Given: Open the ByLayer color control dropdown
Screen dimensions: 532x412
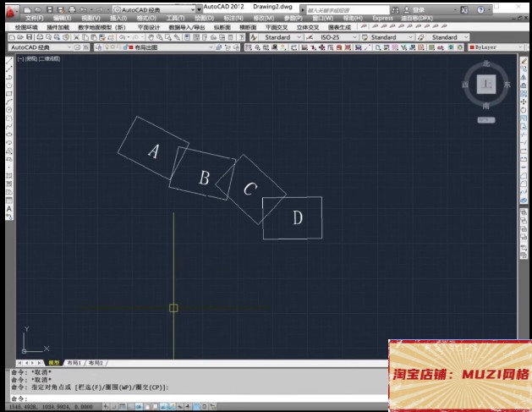Looking at the screenshot, I should coord(496,47).
